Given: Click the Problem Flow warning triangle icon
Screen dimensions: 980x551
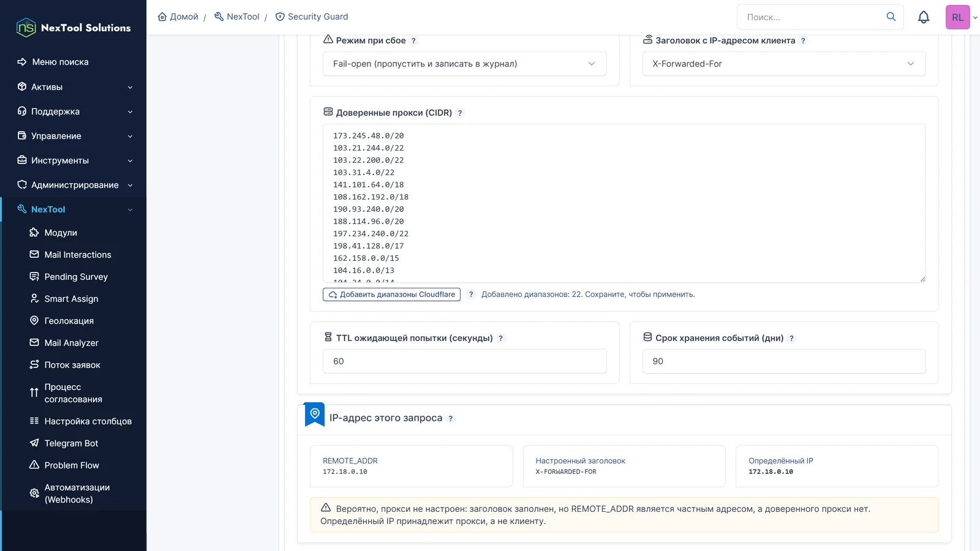Looking at the screenshot, I should click(x=34, y=465).
